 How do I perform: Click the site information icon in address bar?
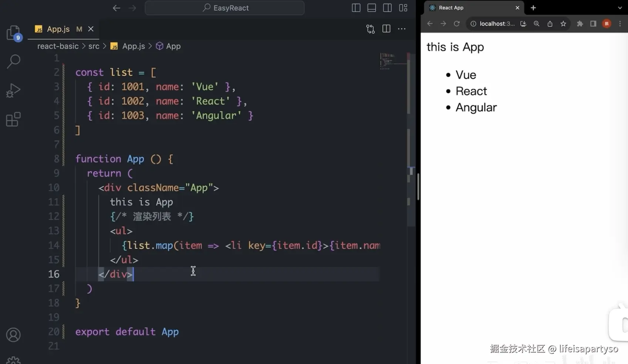pos(473,24)
